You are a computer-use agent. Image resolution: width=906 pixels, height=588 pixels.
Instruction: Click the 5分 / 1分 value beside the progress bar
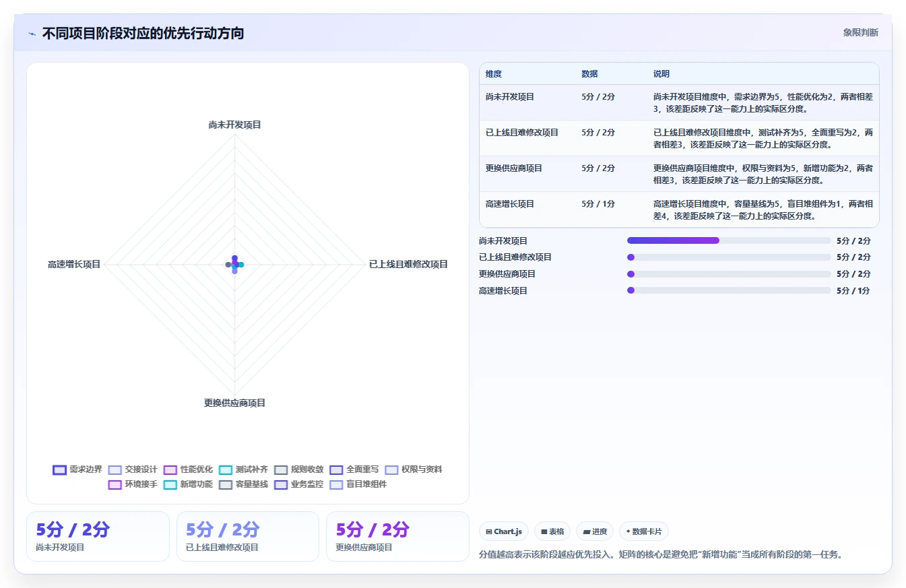click(853, 291)
